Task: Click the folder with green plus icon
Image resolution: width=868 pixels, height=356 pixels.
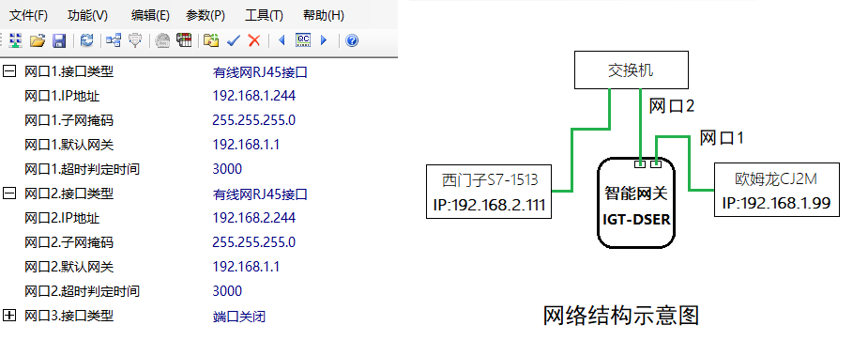Action: pos(211,40)
